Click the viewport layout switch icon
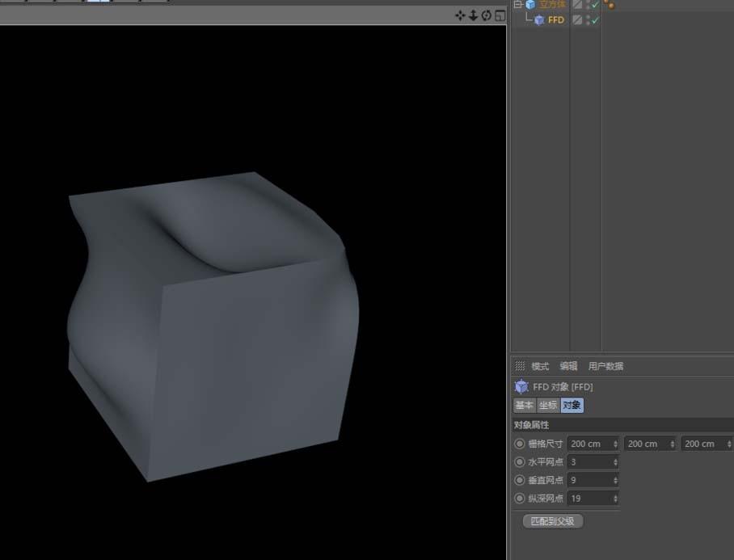 click(501, 15)
